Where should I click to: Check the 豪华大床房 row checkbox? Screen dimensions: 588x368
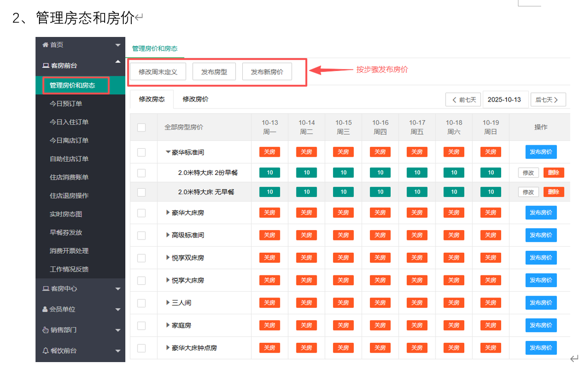click(x=142, y=213)
